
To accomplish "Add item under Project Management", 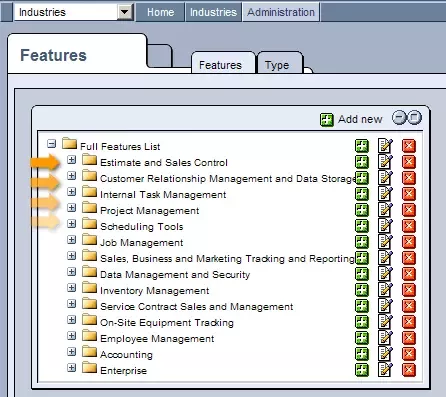I will point(362,210).
